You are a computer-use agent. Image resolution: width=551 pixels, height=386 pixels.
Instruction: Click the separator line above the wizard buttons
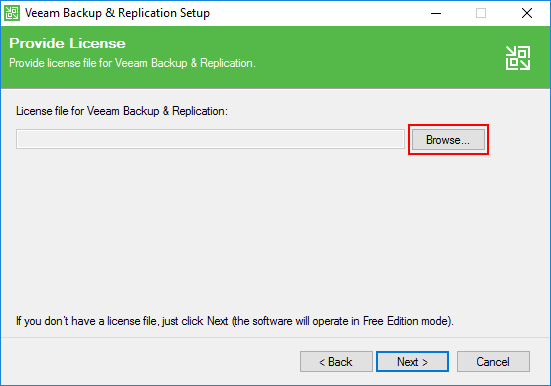coord(276,337)
